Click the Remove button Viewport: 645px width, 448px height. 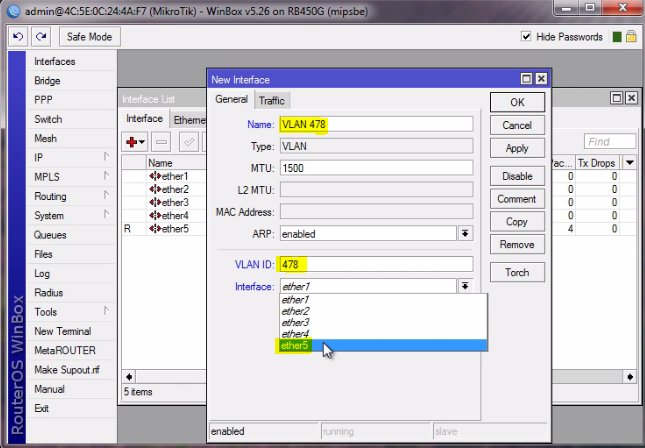(x=517, y=245)
